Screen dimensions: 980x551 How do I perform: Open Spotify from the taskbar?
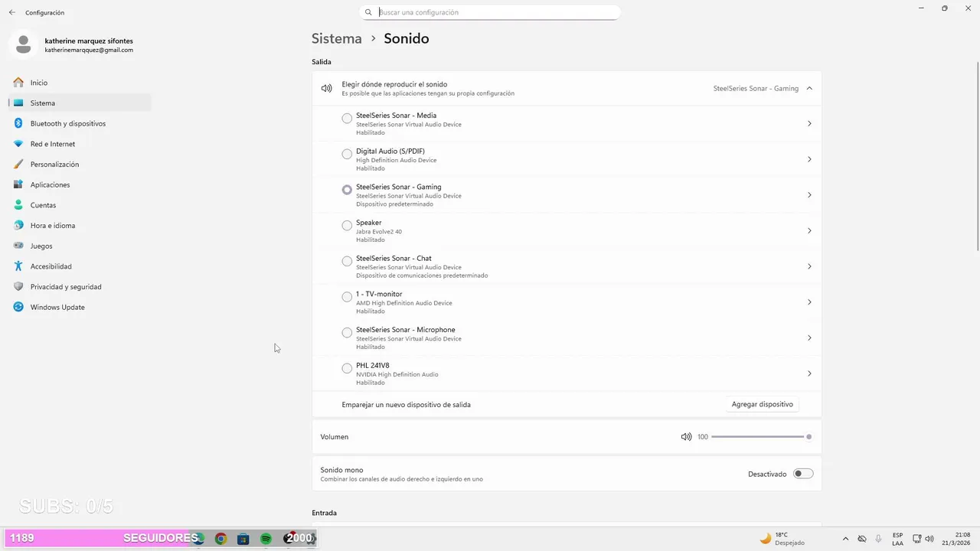click(266, 539)
